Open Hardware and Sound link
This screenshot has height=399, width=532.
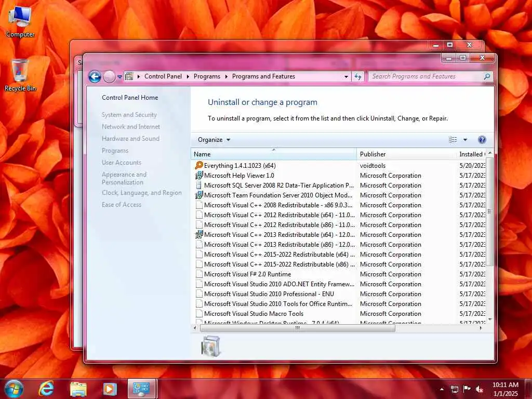(130, 138)
